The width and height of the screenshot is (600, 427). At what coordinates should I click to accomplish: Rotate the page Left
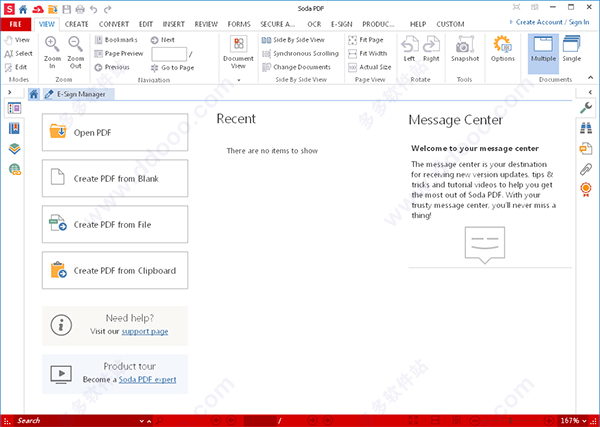click(409, 49)
